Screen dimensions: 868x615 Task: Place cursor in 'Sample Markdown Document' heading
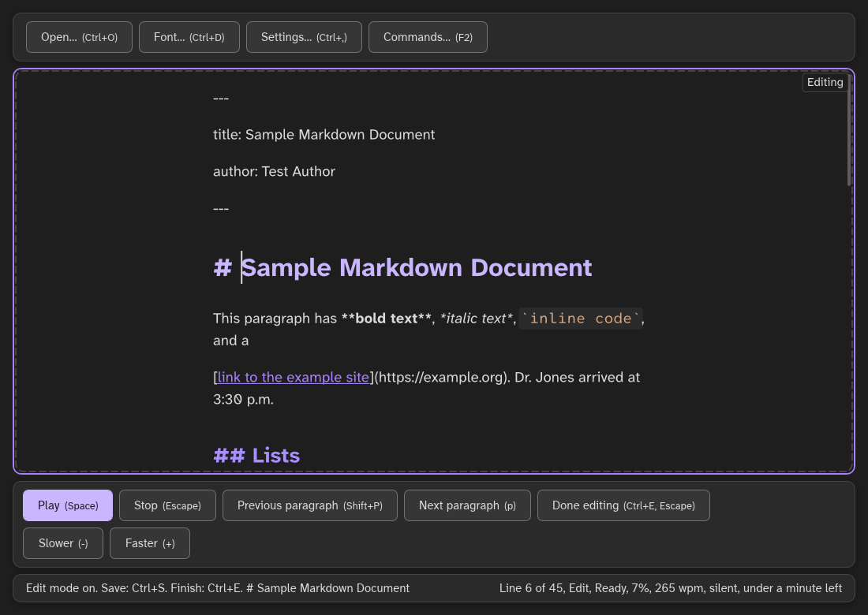click(x=417, y=267)
